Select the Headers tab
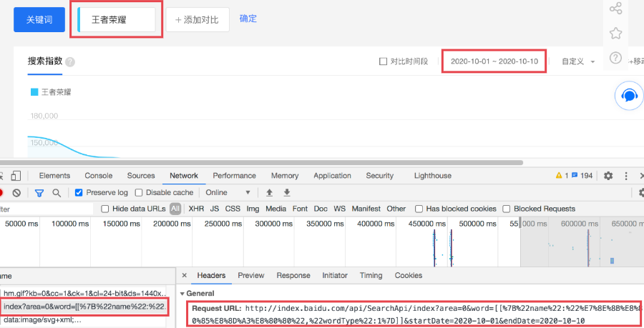 (x=211, y=275)
